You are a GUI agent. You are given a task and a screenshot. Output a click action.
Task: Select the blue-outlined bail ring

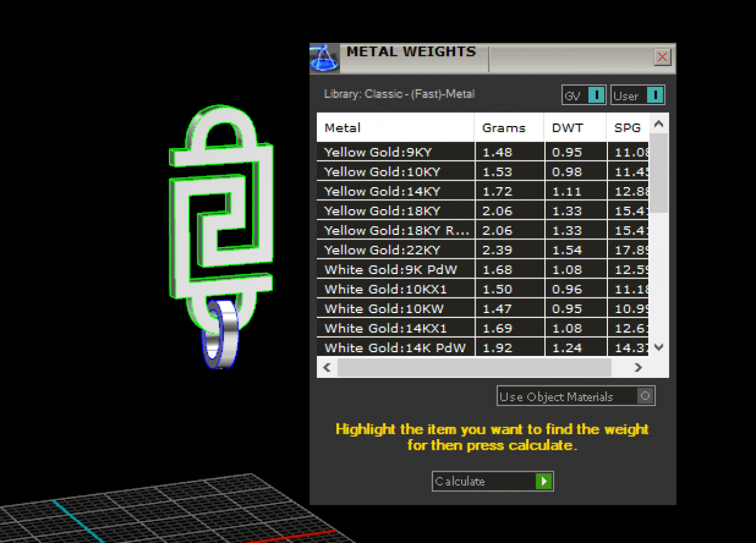[220, 335]
